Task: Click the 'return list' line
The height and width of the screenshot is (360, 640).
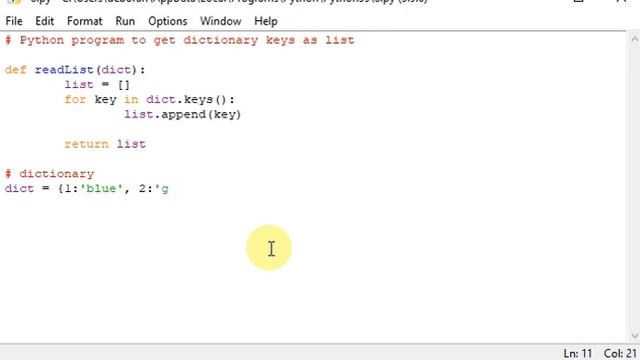Action: point(105,144)
